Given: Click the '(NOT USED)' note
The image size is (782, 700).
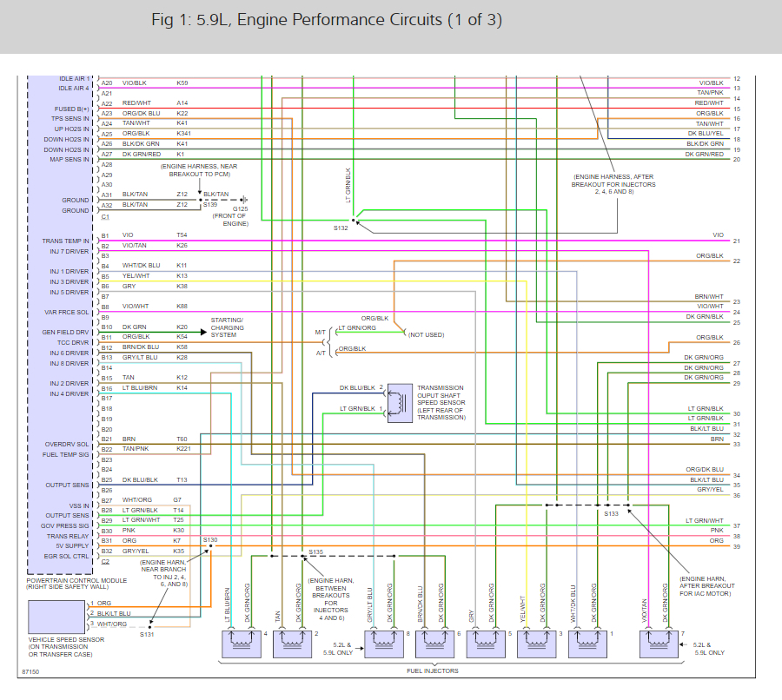Looking at the screenshot, I should [426, 334].
